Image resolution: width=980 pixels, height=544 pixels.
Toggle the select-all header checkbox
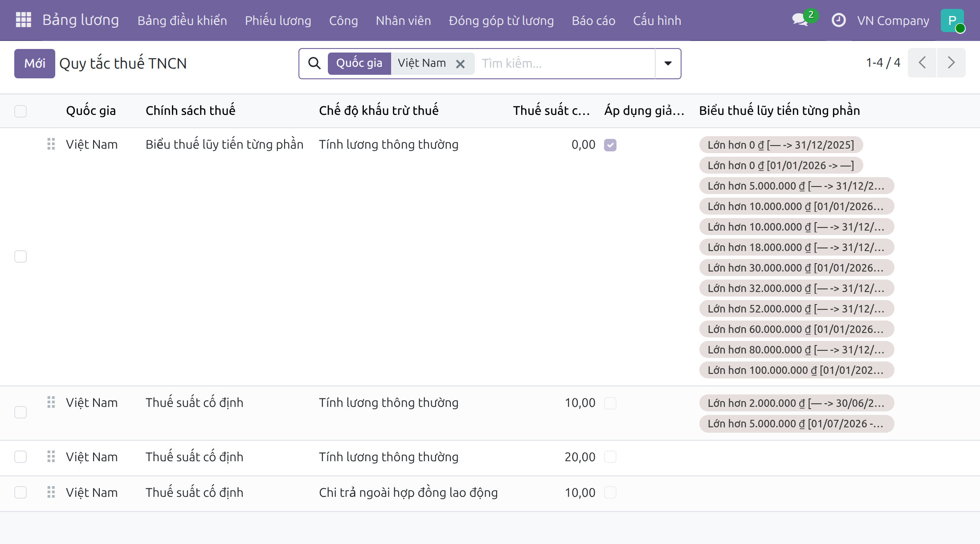[20, 111]
